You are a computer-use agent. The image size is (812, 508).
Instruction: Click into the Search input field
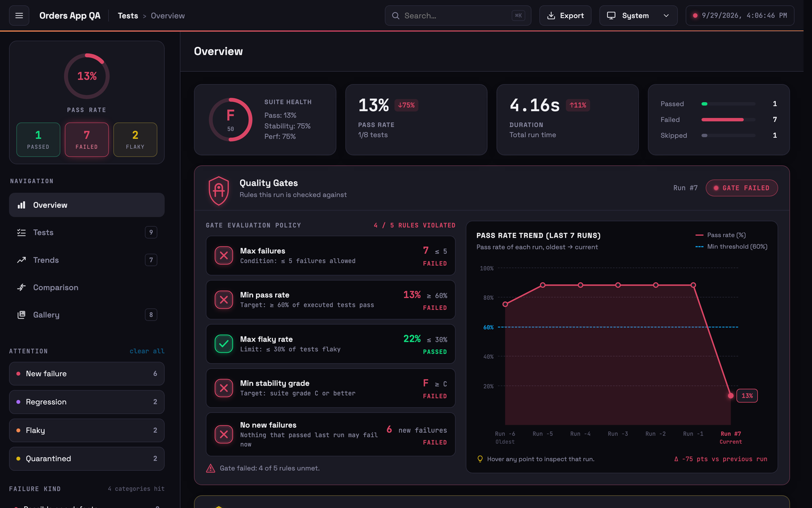point(458,16)
